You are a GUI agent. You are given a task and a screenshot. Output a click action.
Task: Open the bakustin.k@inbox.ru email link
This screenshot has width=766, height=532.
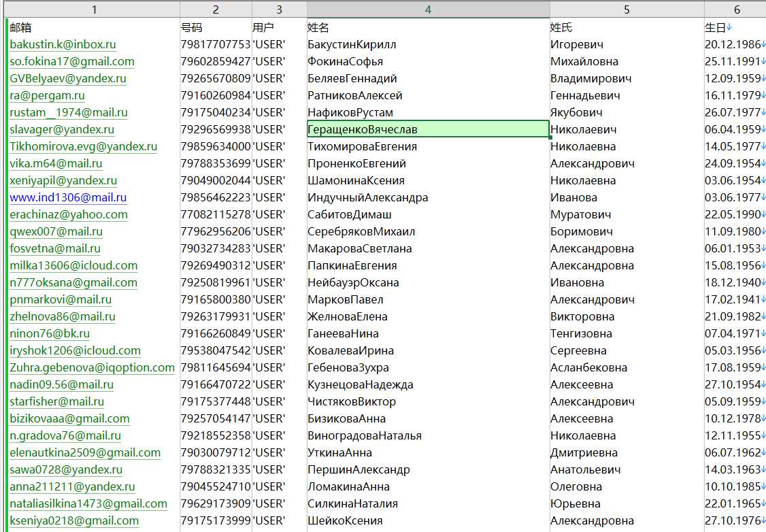(63, 44)
